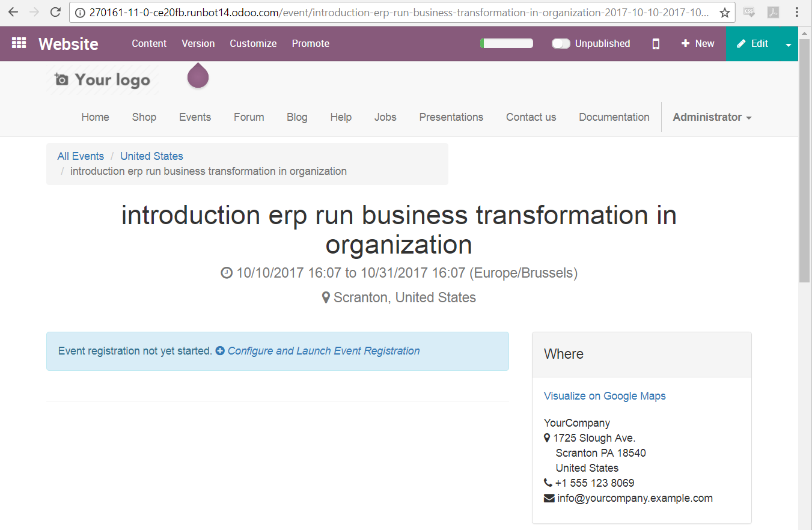Screen dimensions: 812x530
Task: Click Visualize on Google Maps
Action: pos(604,395)
